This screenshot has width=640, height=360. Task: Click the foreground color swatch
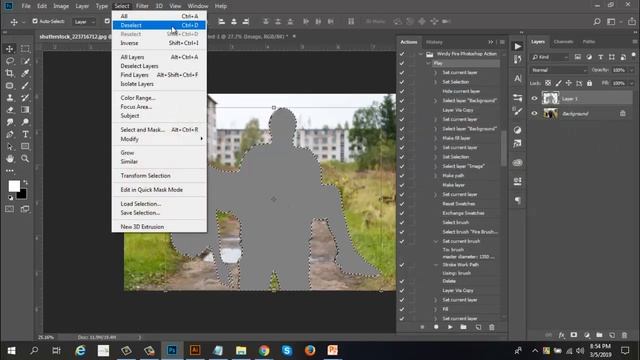[14, 186]
